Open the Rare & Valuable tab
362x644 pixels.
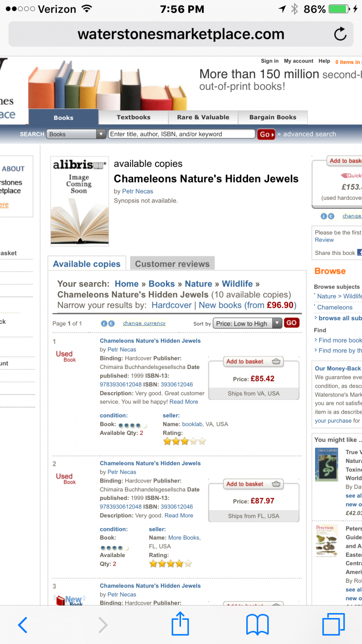tap(203, 117)
